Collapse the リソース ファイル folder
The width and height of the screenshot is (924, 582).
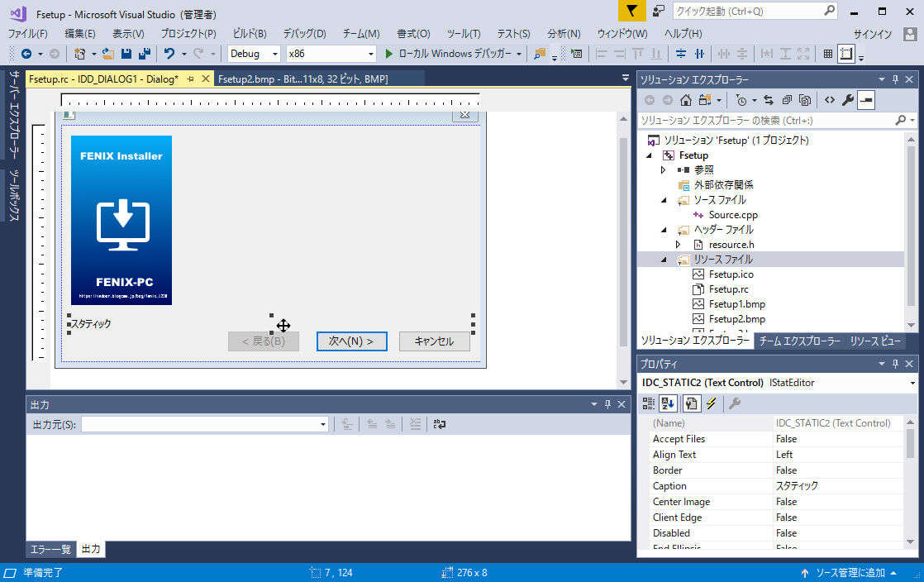[664, 260]
